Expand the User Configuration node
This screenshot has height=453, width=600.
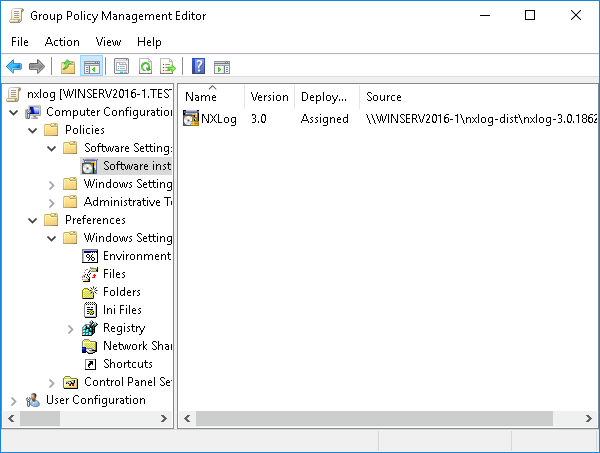click(13, 400)
